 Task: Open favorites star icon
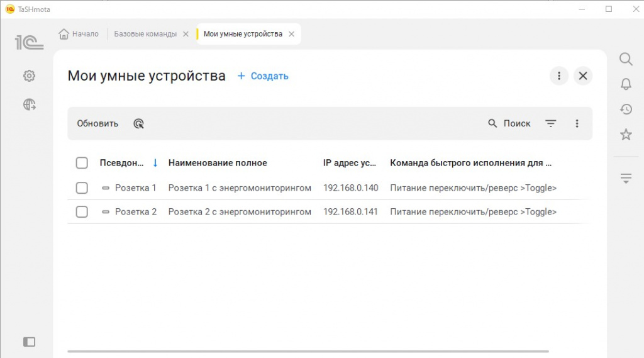point(626,135)
